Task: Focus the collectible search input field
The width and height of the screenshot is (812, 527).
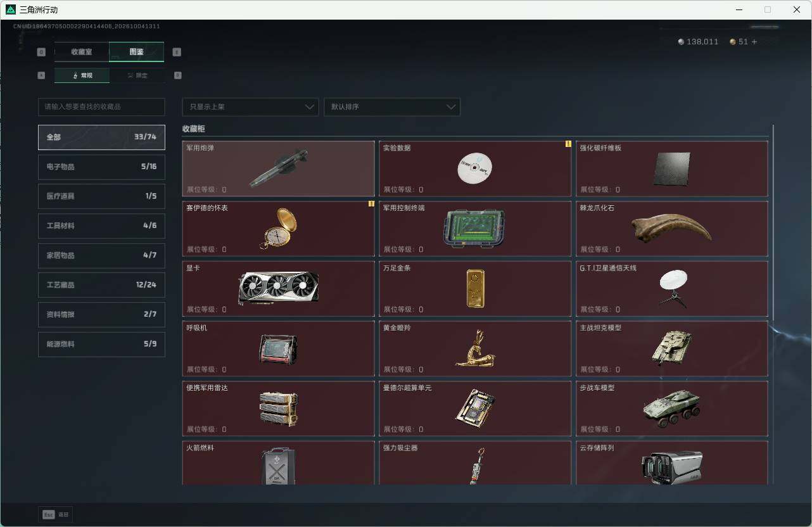Action: click(x=101, y=107)
